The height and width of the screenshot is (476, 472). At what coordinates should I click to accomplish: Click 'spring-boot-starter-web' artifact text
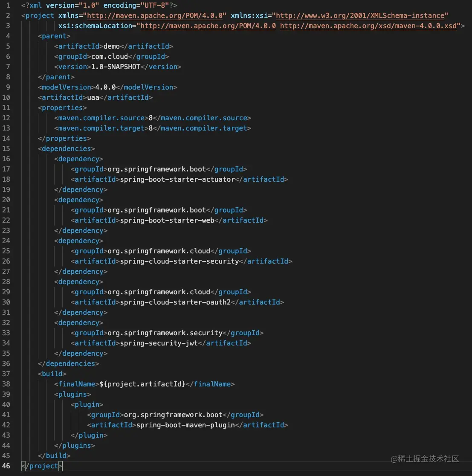167,221
